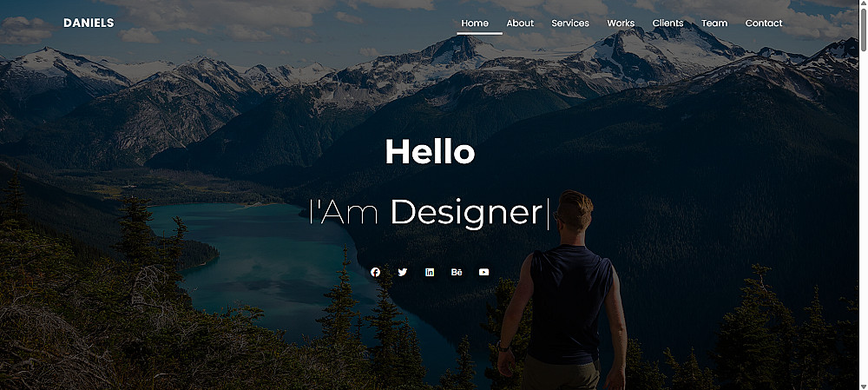This screenshot has width=868, height=390.
Task: Jump to the Clients section
Action: [667, 23]
